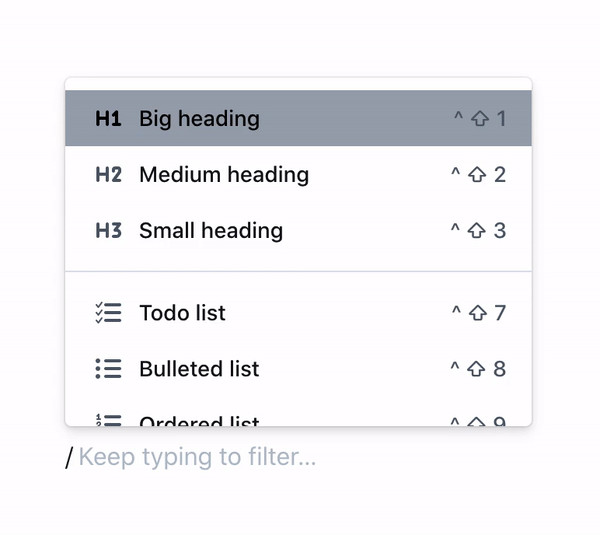The height and width of the screenshot is (535, 600).
Task: Click the checklist icon for Todo list
Action: (108, 313)
